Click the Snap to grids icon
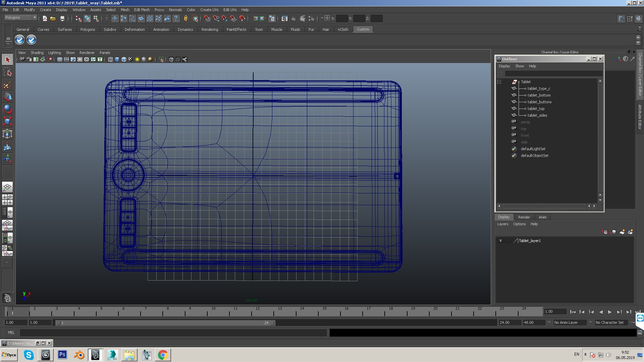 point(207,18)
